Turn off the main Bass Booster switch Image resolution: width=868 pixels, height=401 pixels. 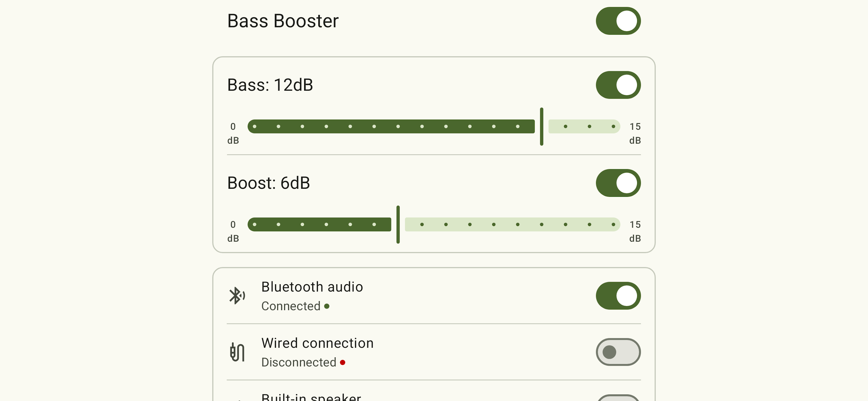point(618,21)
